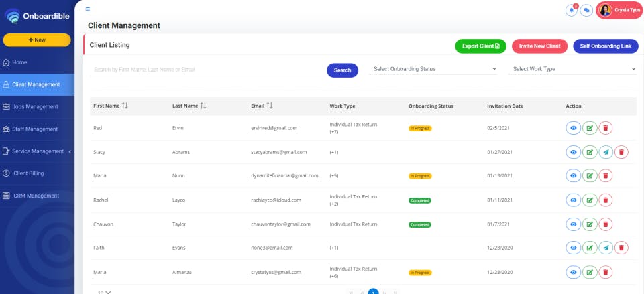The width and height of the screenshot is (644, 294).
Task: Open Select Work Type dropdown
Action: [572, 69]
